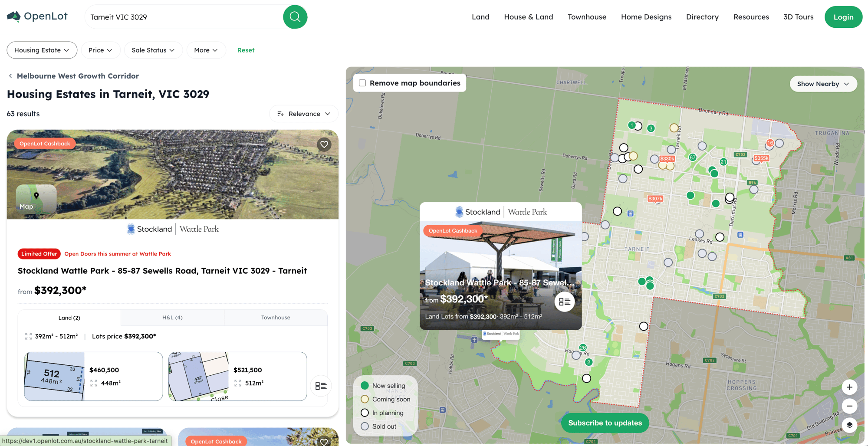Open the OpenLot home logo
Image resolution: width=868 pixels, height=446 pixels.
coord(37,16)
